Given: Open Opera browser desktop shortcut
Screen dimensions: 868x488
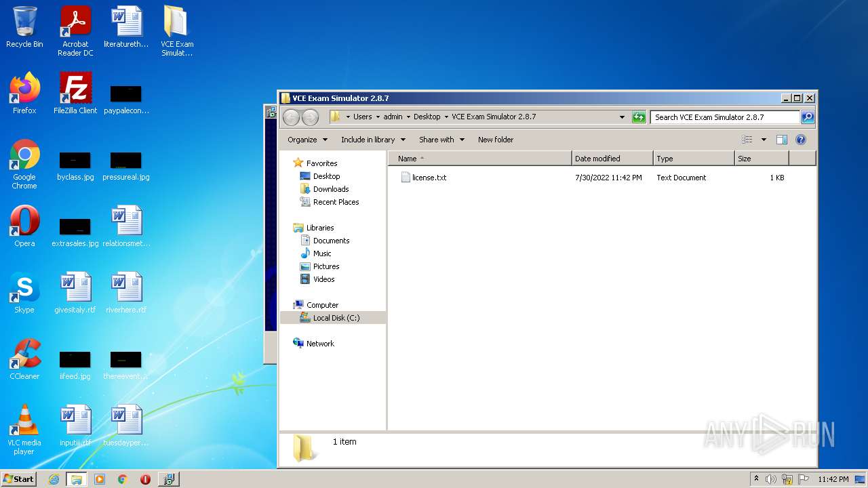Looking at the screenshot, I should 24,226.
